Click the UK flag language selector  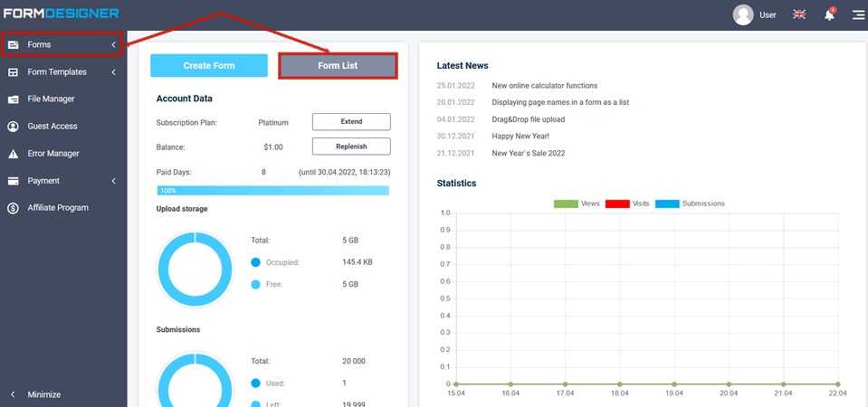tap(799, 14)
